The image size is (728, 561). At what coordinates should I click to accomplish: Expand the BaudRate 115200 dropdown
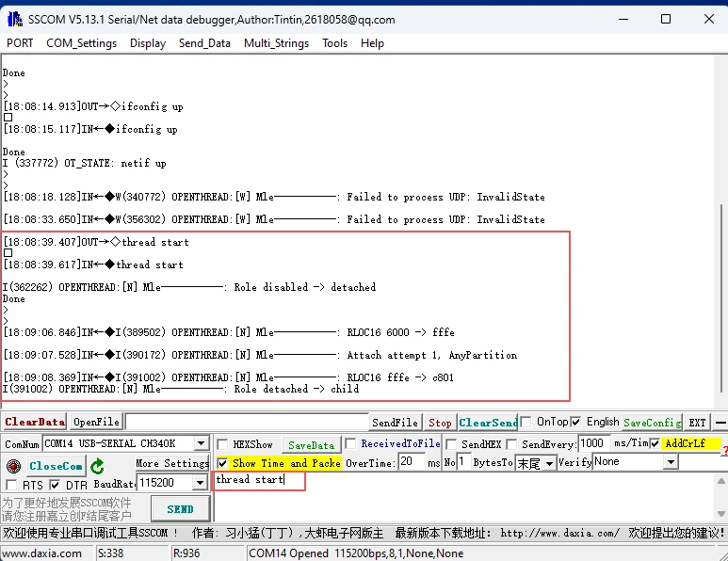pyautogui.click(x=200, y=483)
